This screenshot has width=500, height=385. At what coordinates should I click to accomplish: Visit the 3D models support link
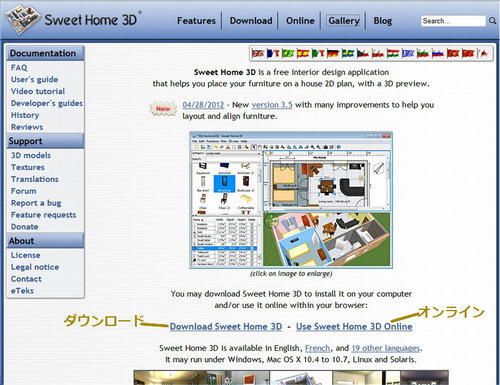(x=31, y=155)
